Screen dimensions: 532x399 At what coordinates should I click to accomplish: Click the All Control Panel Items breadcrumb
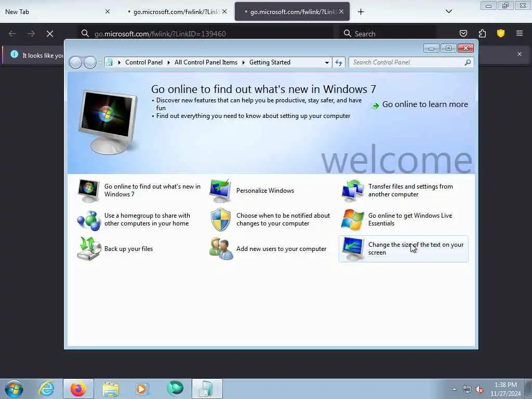[x=206, y=62]
